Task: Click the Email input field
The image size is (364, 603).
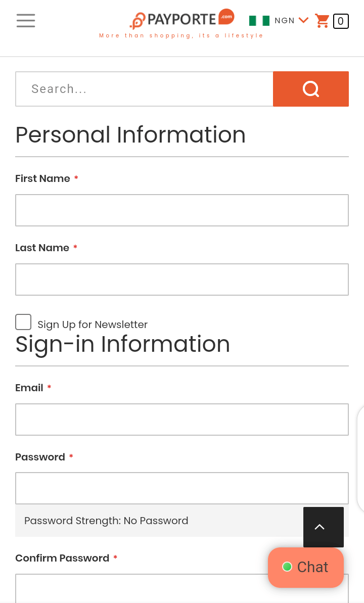Action: (182, 420)
